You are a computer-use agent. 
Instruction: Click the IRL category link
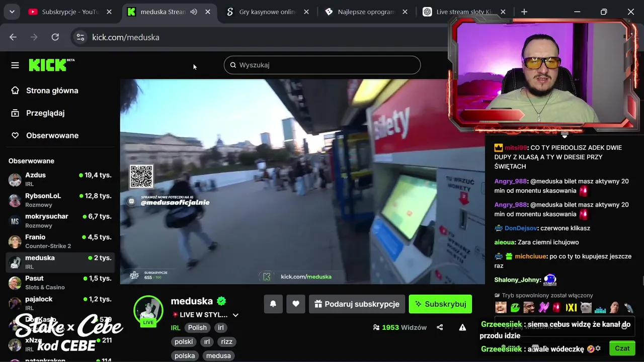point(175,327)
